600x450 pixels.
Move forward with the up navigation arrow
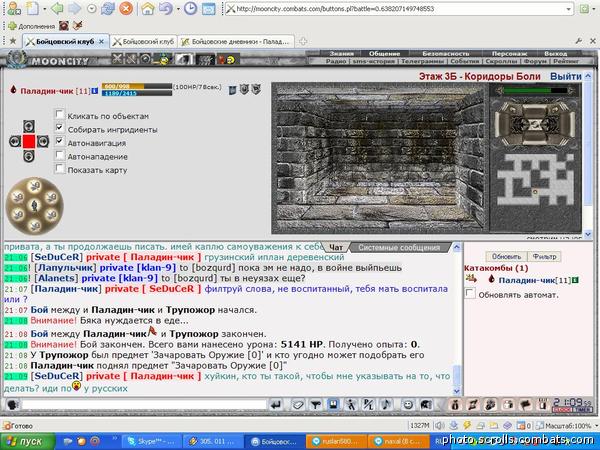(x=29, y=126)
